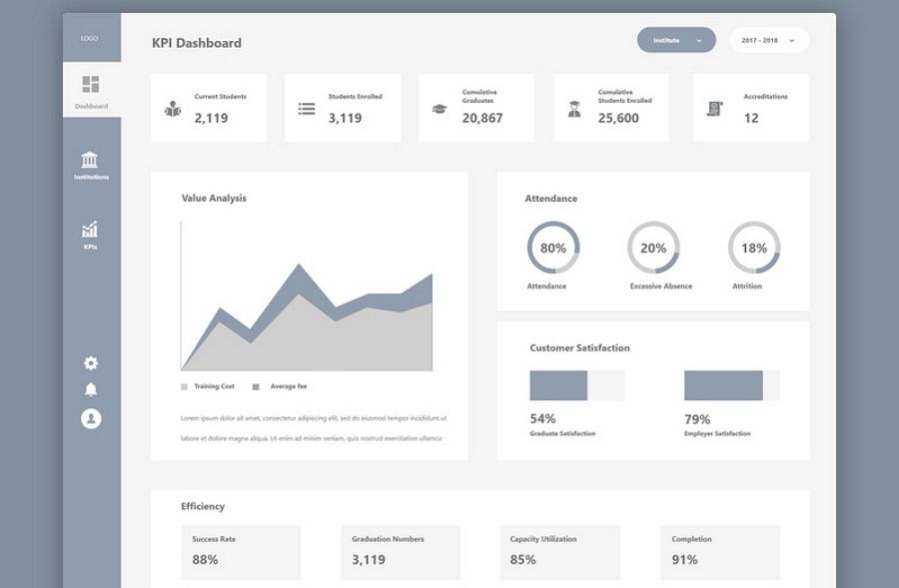
Task: Click the Training Cost legend label
Action: [x=215, y=387]
